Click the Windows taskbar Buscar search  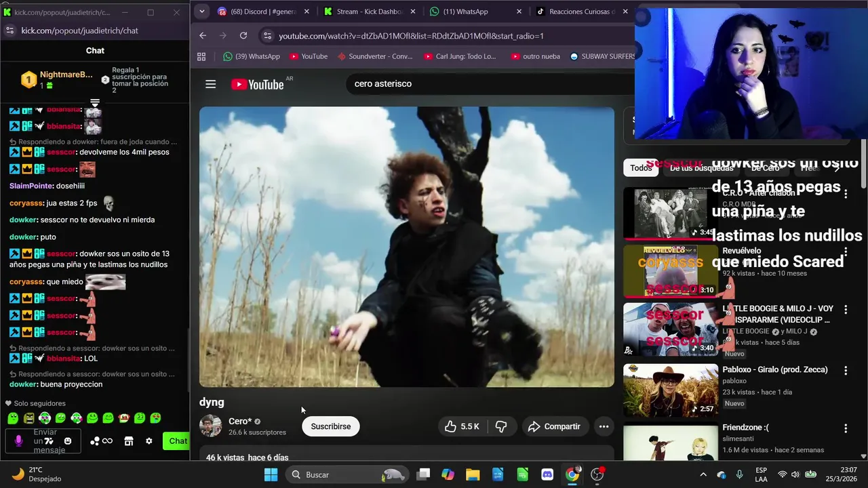click(346, 474)
